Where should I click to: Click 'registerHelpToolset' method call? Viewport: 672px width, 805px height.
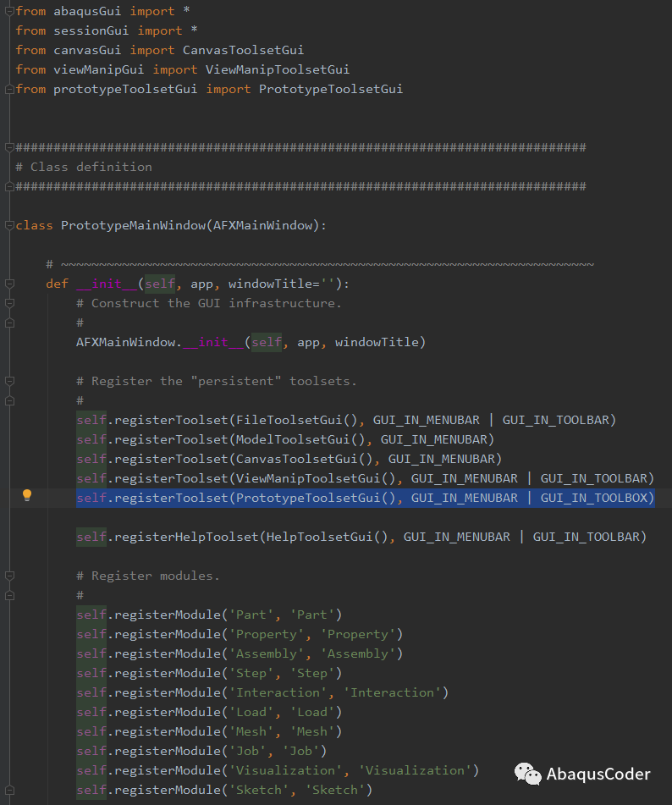186,537
